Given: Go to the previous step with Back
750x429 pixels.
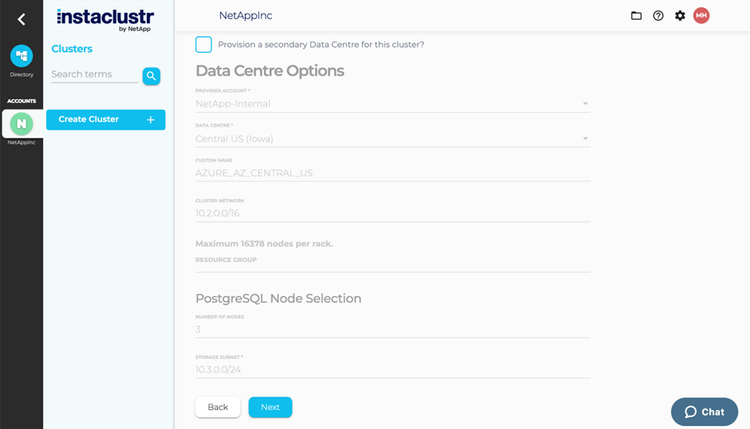Looking at the screenshot, I should pyautogui.click(x=218, y=407).
